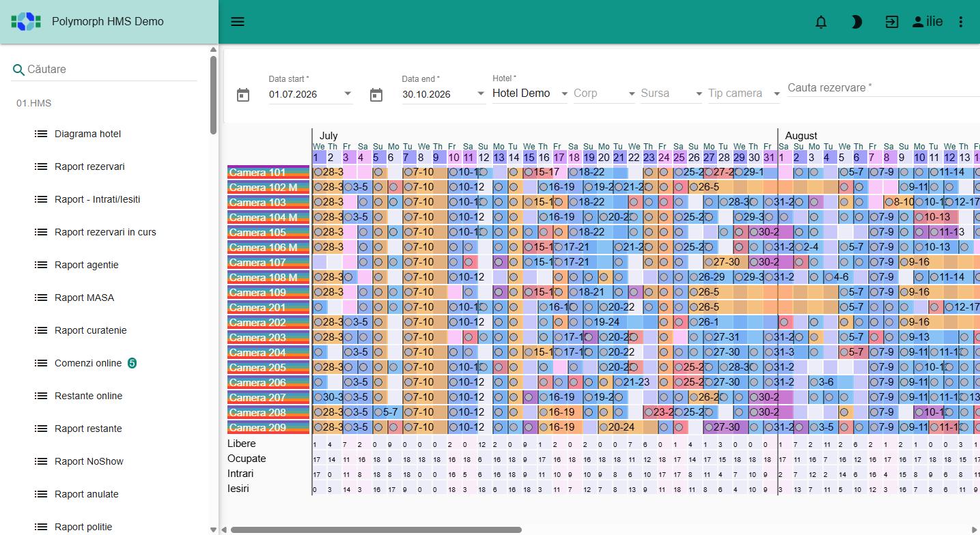Click the logout arrow icon

point(892,22)
